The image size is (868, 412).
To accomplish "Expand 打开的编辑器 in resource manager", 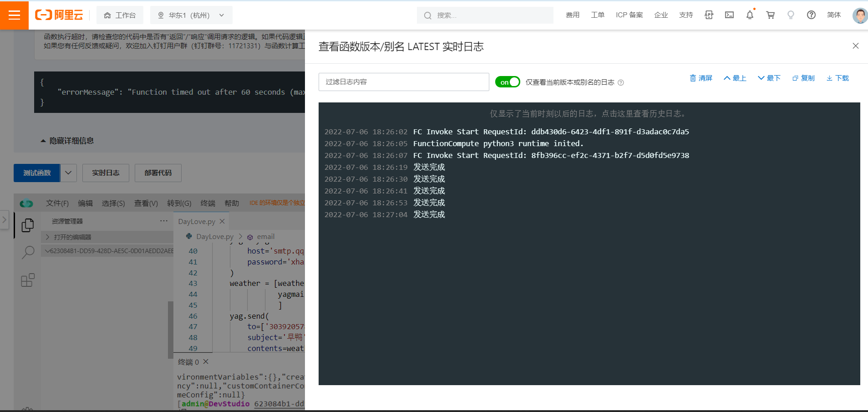I will (x=73, y=237).
